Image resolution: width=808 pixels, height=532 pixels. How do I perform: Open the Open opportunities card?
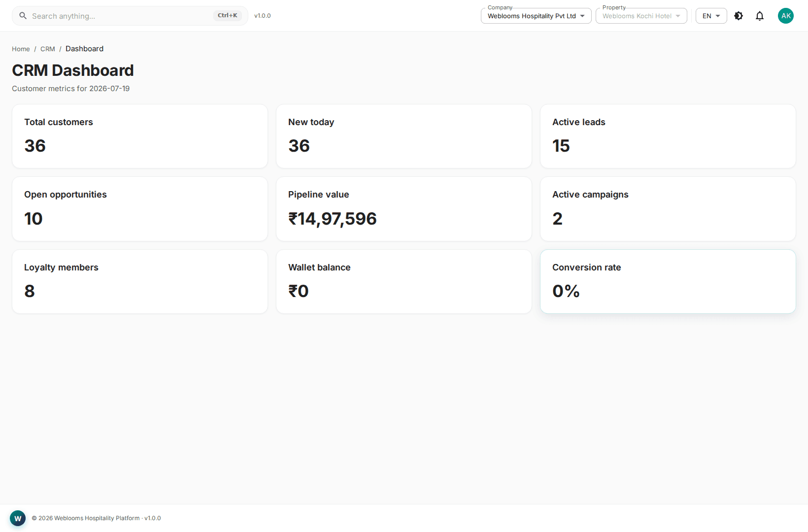point(140,209)
